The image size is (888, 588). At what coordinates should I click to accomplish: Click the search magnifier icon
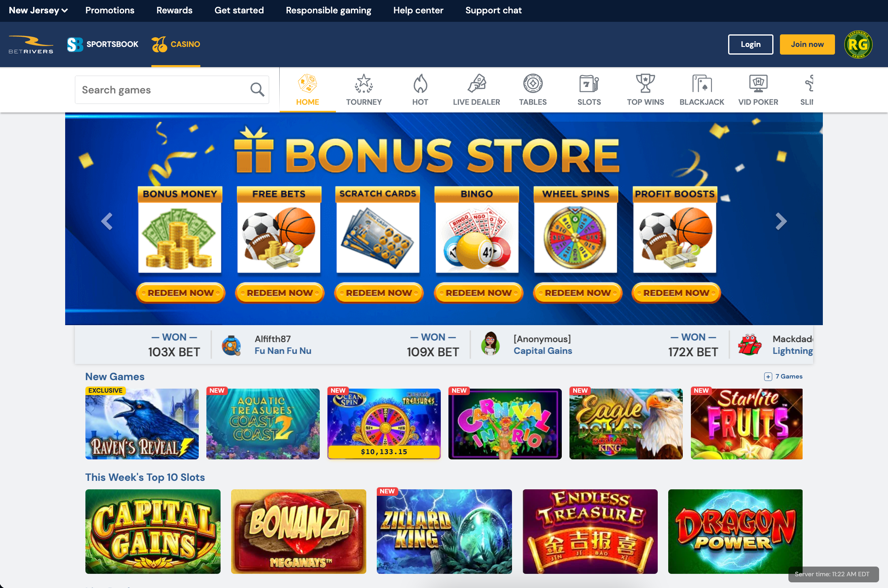click(257, 89)
